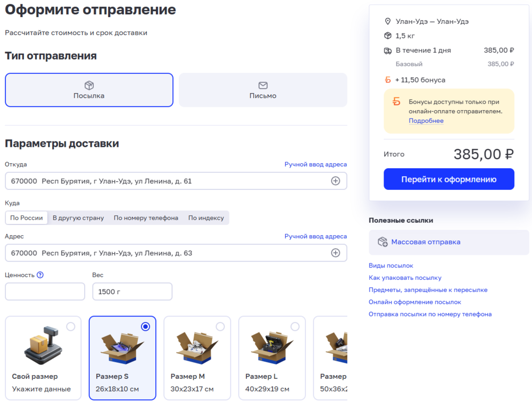Click the Перейти к оформлению button

coord(448,179)
